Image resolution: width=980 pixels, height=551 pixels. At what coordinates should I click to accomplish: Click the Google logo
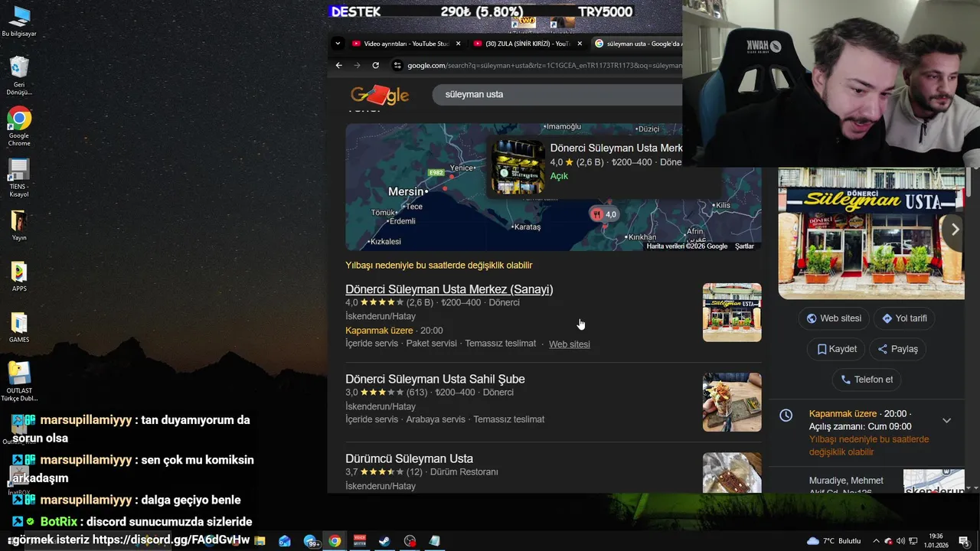coord(380,95)
